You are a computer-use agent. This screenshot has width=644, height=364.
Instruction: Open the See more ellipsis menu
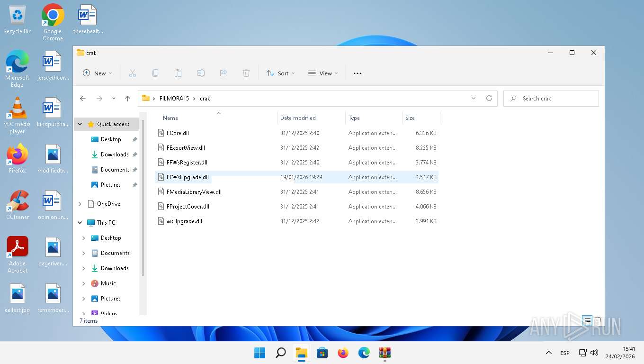click(x=358, y=73)
